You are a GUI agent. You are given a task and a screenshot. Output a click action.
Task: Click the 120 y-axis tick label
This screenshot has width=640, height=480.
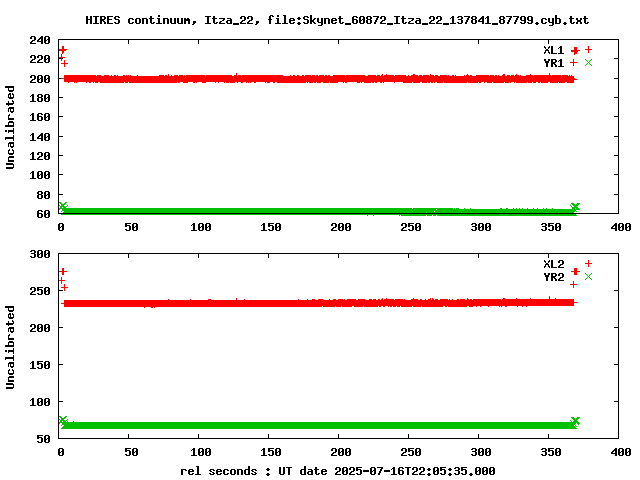40,156
